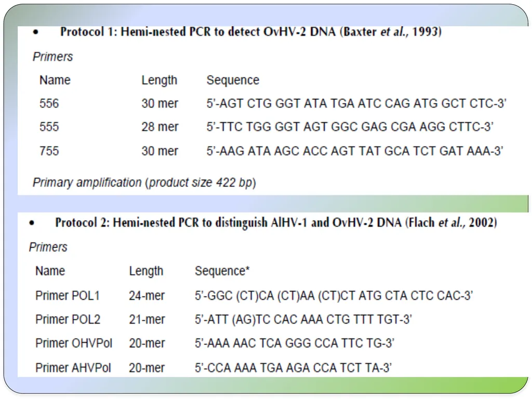Image resolution: width=532 pixels, height=399 pixels.
Task: Click 'Primer AHVPol' sequence text
Action: point(293,368)
